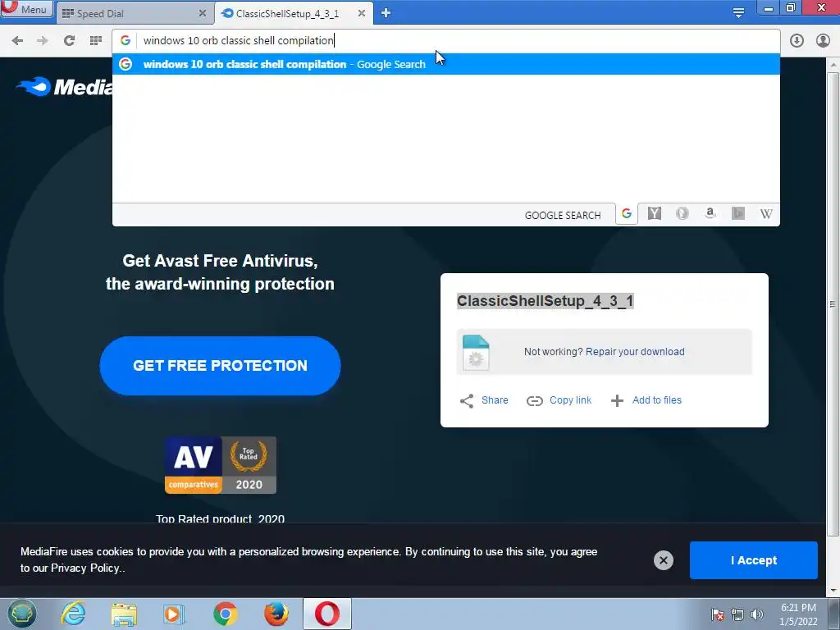Open Speed Dial grid icon in toolbar

(96, 41)
